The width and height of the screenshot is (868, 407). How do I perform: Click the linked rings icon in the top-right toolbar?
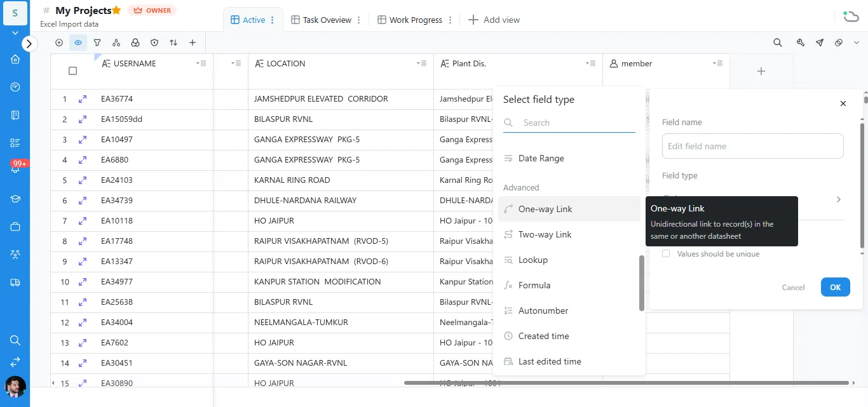(x=839, y=43)
